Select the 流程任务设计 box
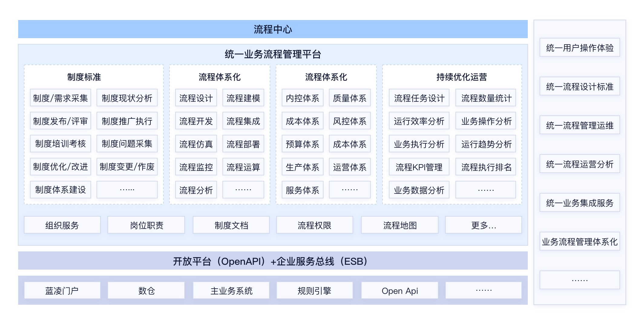 tap(419, 98)
